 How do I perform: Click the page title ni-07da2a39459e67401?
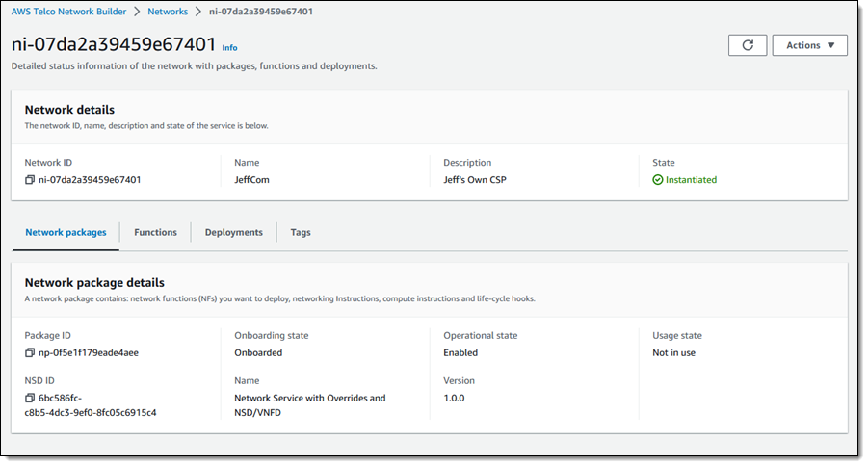tap(114, 44)
